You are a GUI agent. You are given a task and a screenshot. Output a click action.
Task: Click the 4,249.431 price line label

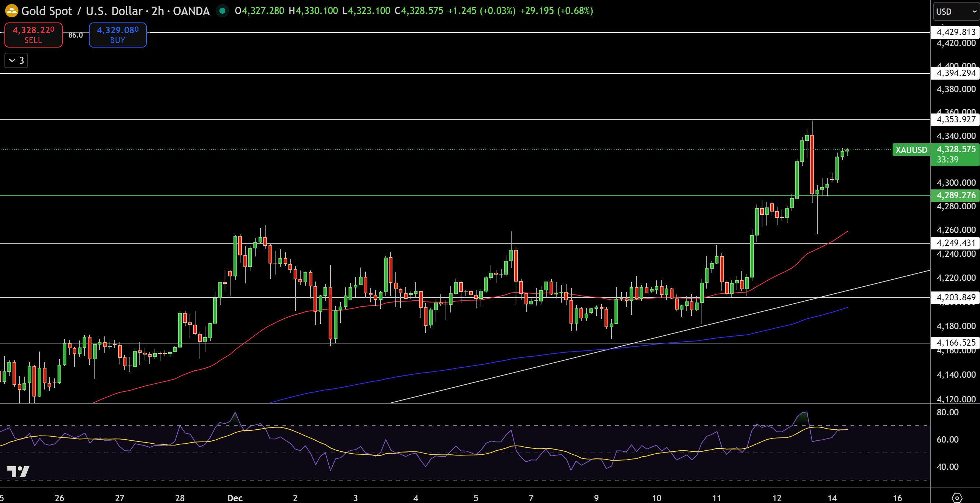955,243
